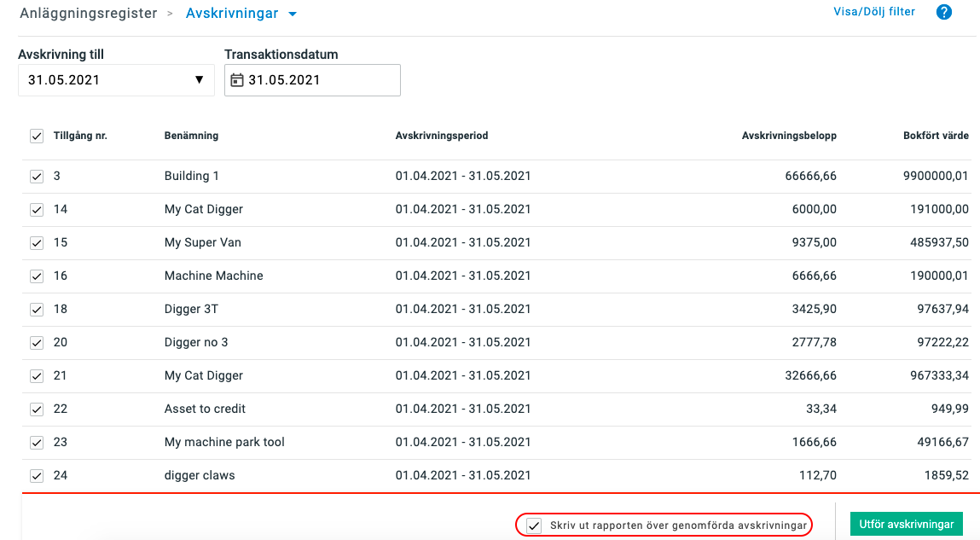Sort by the Avskrivningsbelopp column header

[x=789, y=136]
